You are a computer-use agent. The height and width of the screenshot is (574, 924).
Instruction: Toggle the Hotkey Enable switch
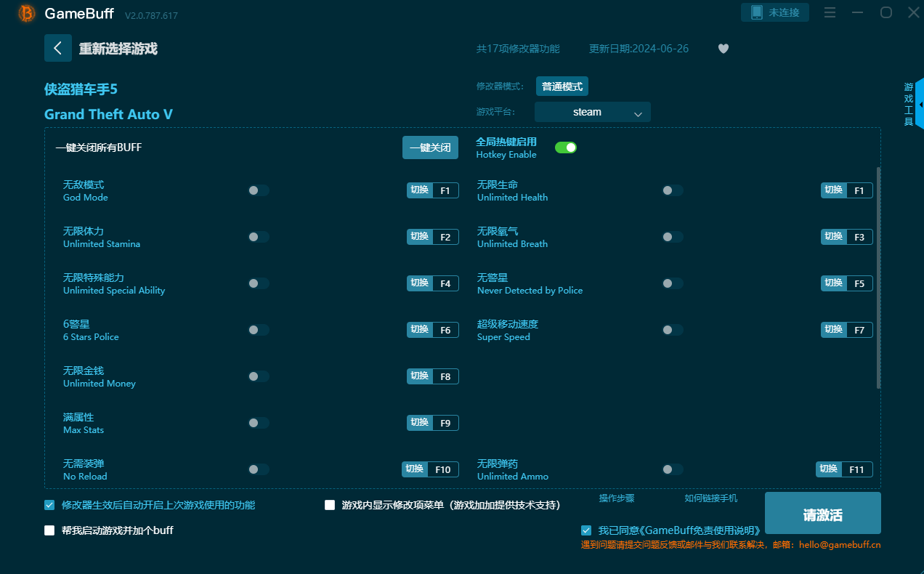(x=566, y=147)
